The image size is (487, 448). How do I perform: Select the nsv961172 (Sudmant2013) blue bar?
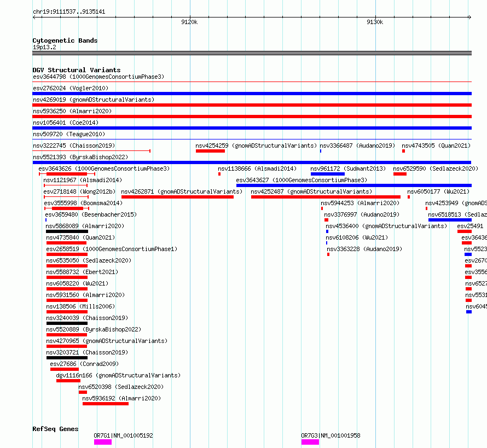point(328,174)
